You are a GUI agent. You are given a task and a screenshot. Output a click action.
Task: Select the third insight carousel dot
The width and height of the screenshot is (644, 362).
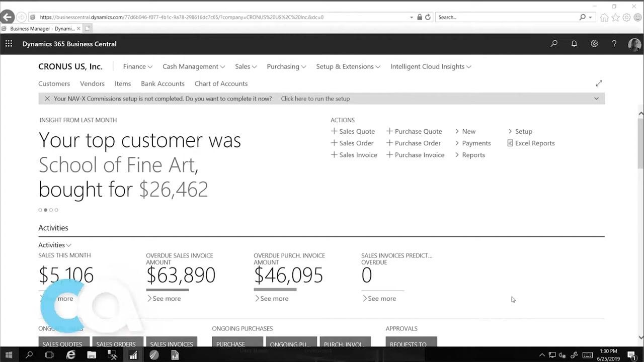51,210
